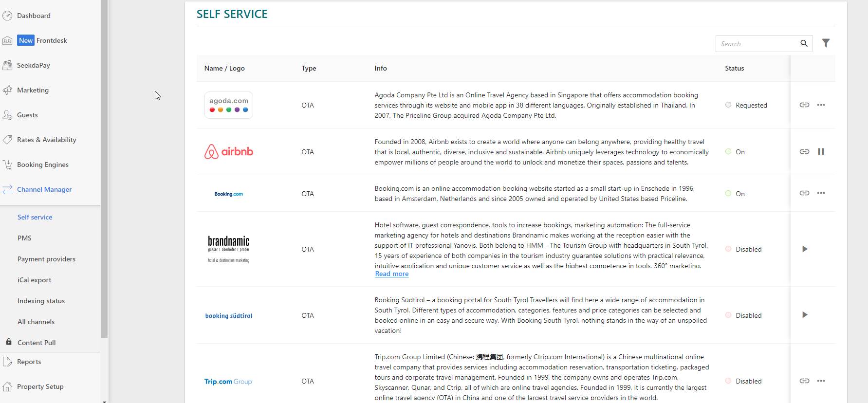
Task: Collapse the Channel Manager menu
Action: (44, 189)
